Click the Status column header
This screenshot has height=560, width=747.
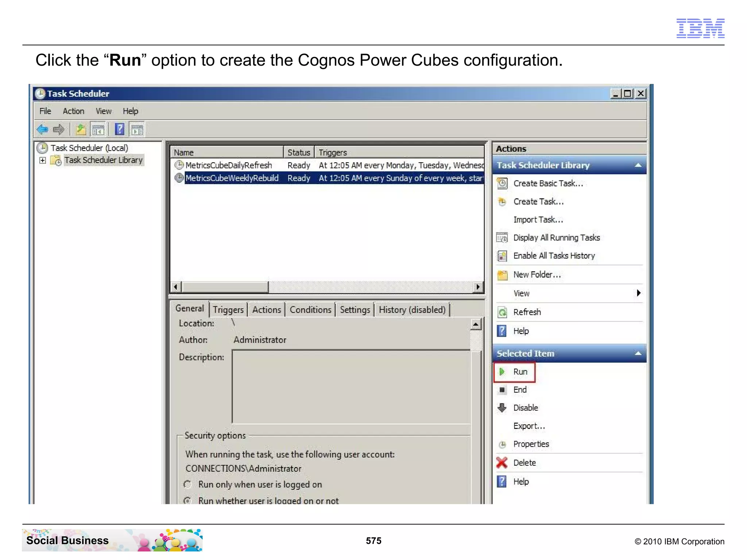click(x=299, y=152)
